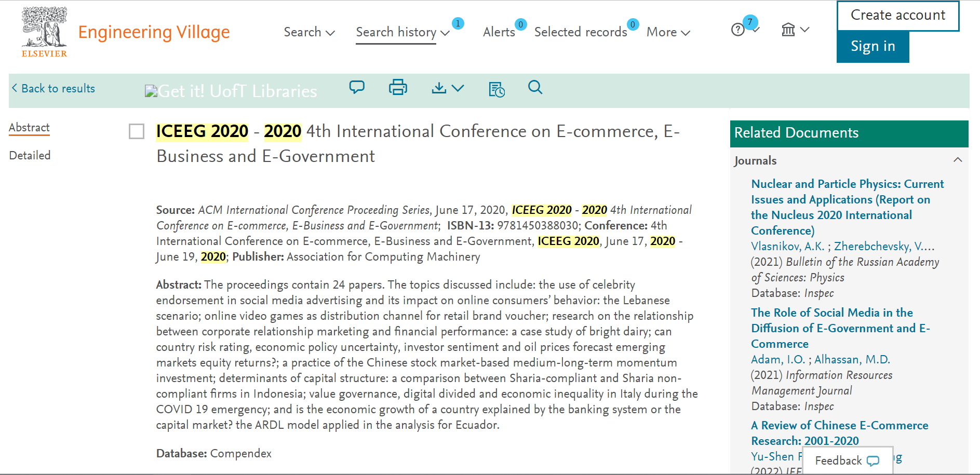Click the print record icon

pos(398,88)
